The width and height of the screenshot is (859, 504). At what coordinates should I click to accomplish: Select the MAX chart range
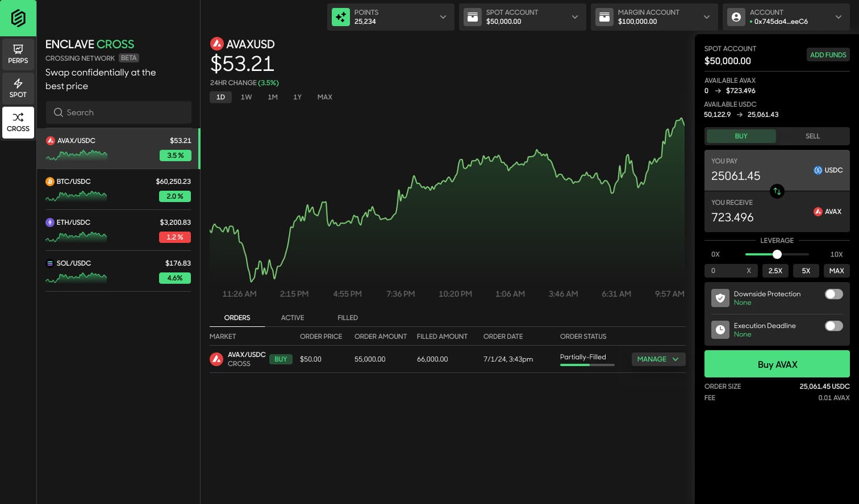(325, 97)
